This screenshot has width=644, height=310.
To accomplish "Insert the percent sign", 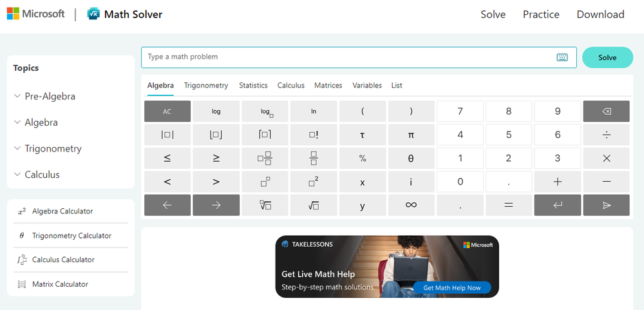I will point(362,159).
